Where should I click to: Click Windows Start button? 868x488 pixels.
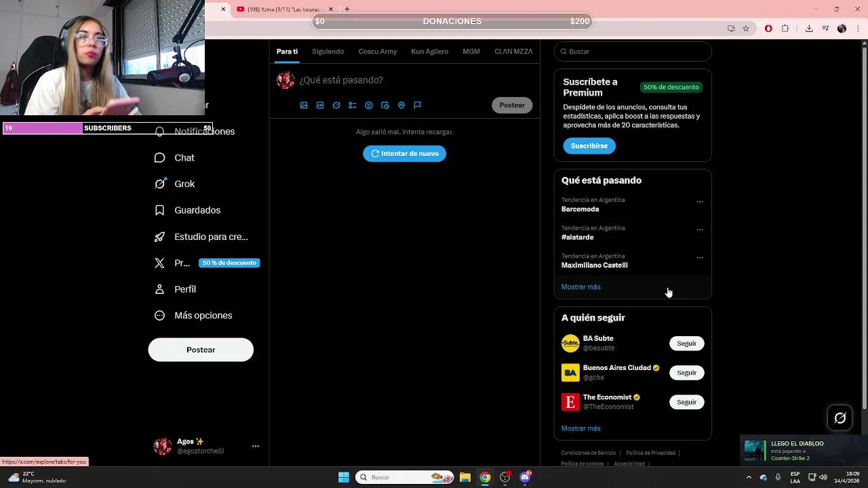point(344,477)
